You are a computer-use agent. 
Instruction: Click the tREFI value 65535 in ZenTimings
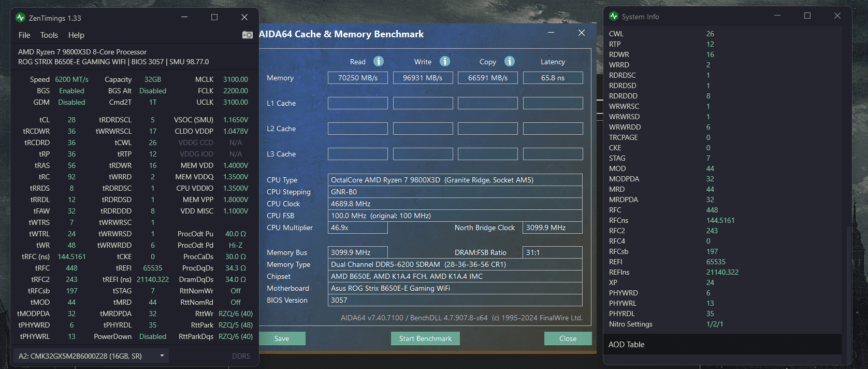tap(153, 268)
